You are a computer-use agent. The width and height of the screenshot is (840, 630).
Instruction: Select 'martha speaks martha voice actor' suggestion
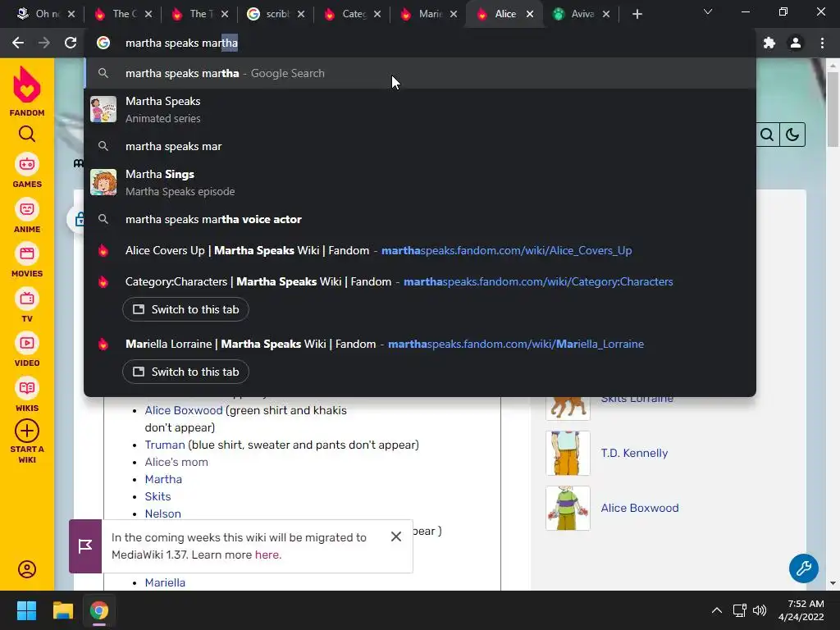click(x=420, y=219)
